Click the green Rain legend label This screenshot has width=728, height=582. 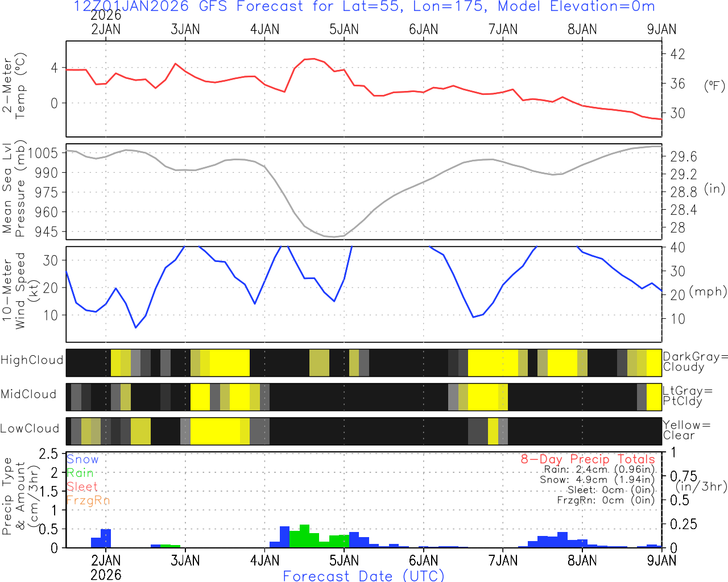coord(80,473)
